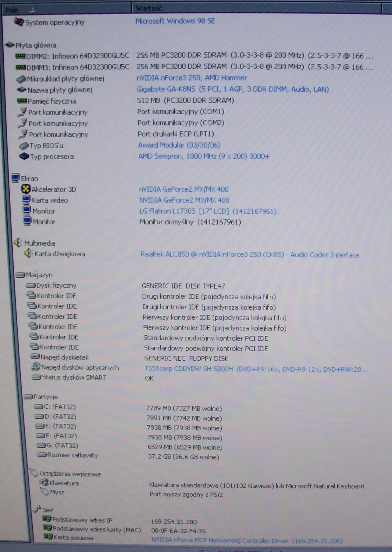392x552 pixels.
Task: Open the NVIDIA nForce MCP Networking Controller link
Action: coord(247,540)
